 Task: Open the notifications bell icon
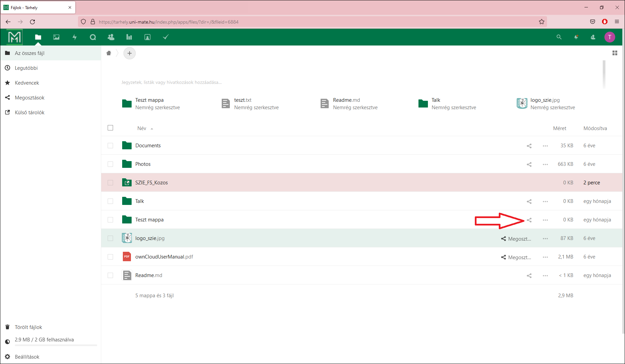[x=576, y=37]
